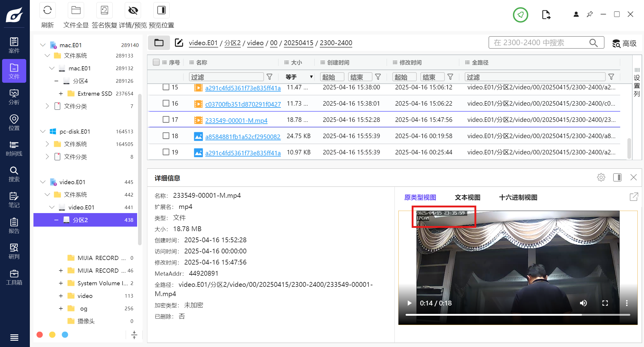Collapse the pc-disk.E01 node
The height and width of the screenshot is (347, 644).
pyautogui.click(x=43, y=132)
